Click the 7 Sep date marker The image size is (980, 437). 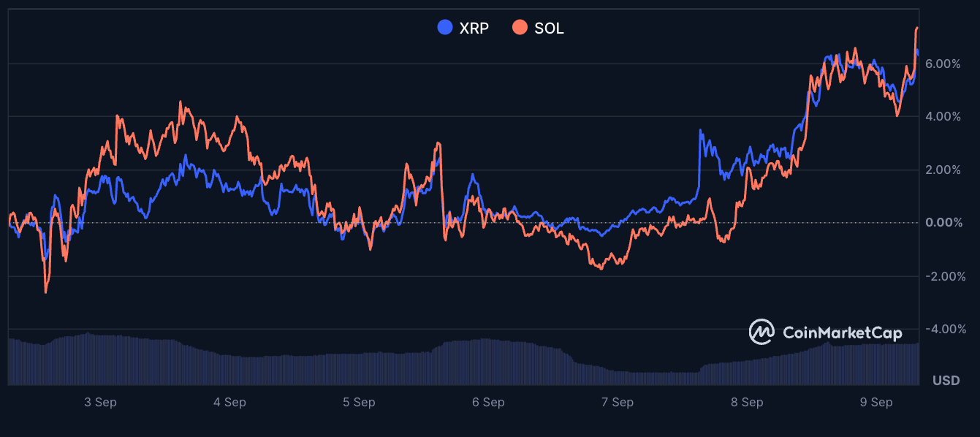point(618,403)
